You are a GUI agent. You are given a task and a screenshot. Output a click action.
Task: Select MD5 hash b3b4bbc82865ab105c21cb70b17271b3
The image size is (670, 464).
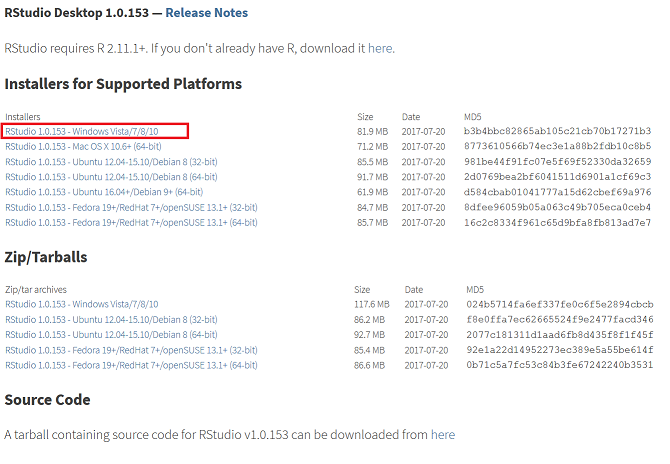point(557,131)
